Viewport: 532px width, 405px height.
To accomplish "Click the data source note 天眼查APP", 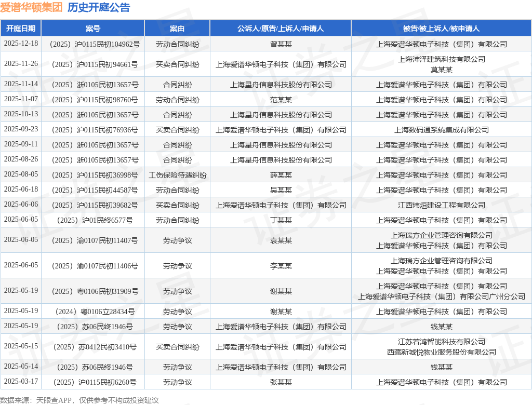I will pyautogui.click(x=54, y=400).
